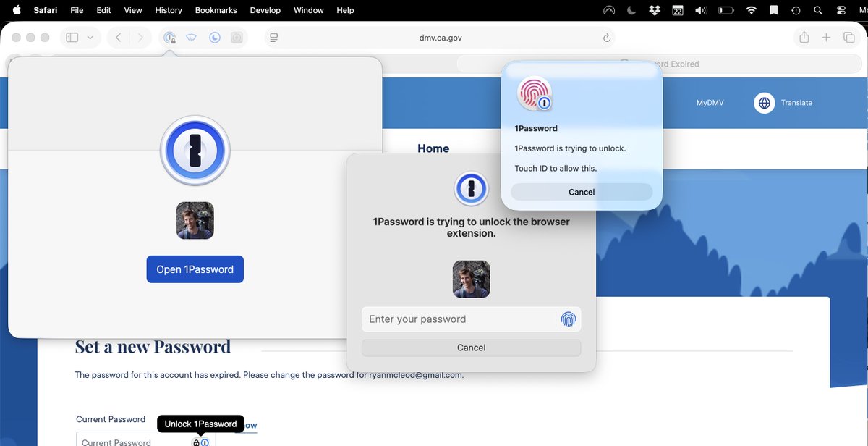Click the Touch ID fingerprint icon
The height and width of the screenshot is (446, 868).
pos(535,93)
